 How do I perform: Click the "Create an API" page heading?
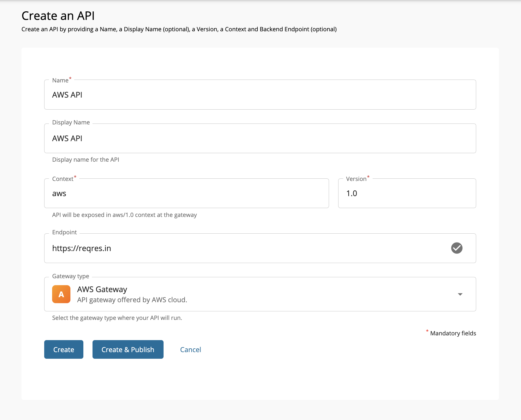(x=58, y=16)
